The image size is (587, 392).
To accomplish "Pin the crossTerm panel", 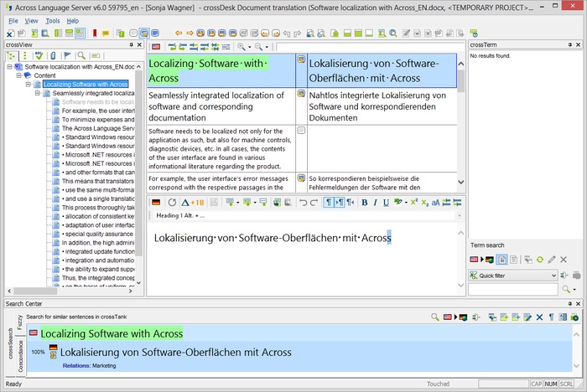I will (x=569, y=45).
